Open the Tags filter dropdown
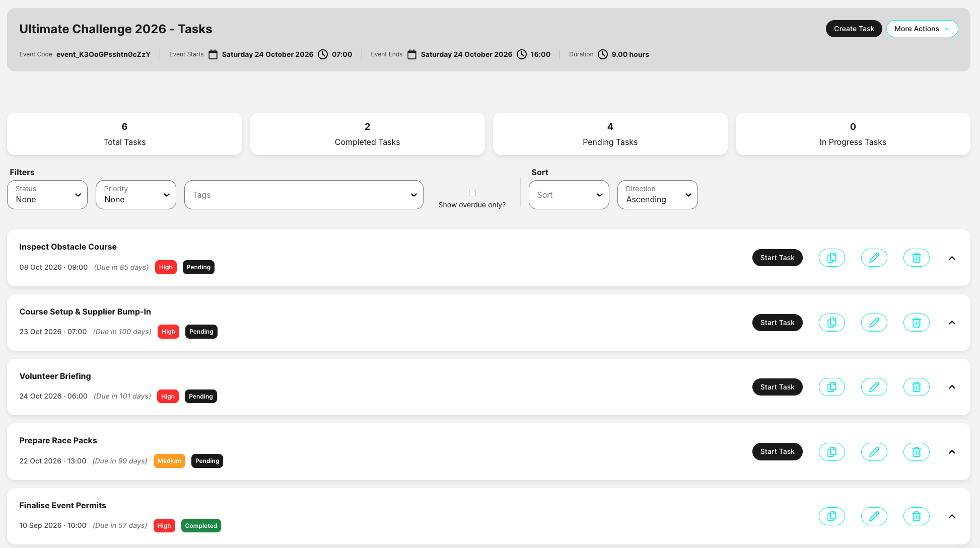The height and width of the screenshot is (548, 980). click(x=304, y=195)
